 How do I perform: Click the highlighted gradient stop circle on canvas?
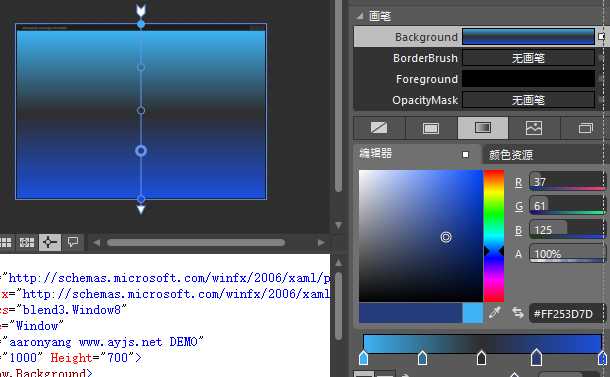(x=141, y=151)
